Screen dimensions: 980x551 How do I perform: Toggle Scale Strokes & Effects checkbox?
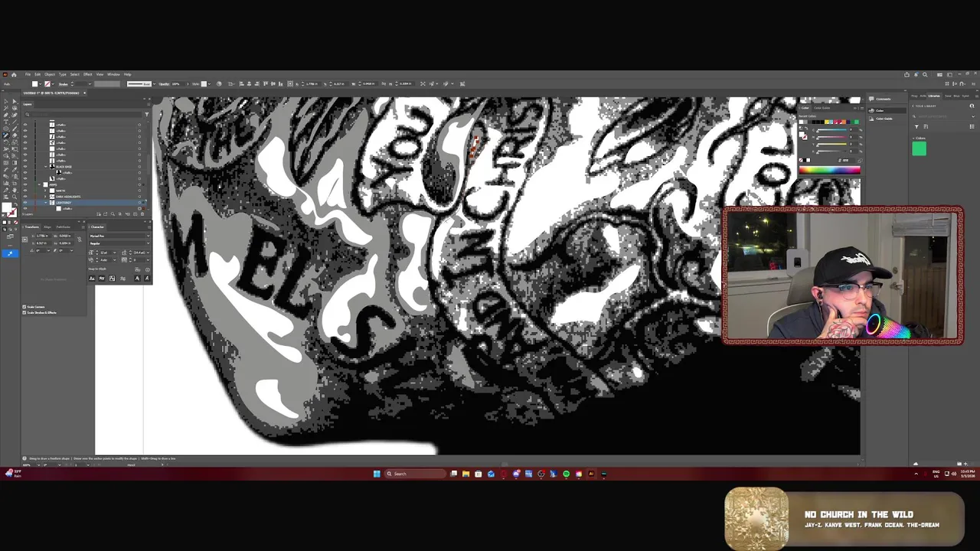24,312
